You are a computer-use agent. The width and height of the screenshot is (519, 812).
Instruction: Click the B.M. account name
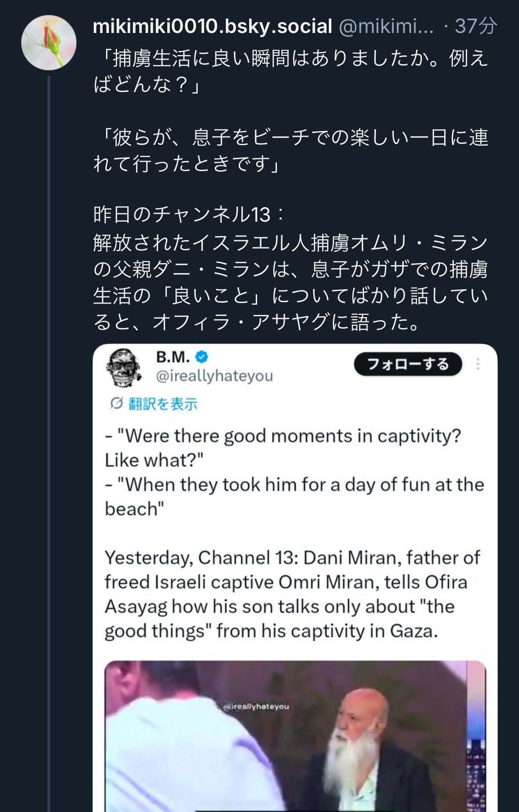(173, 357)
